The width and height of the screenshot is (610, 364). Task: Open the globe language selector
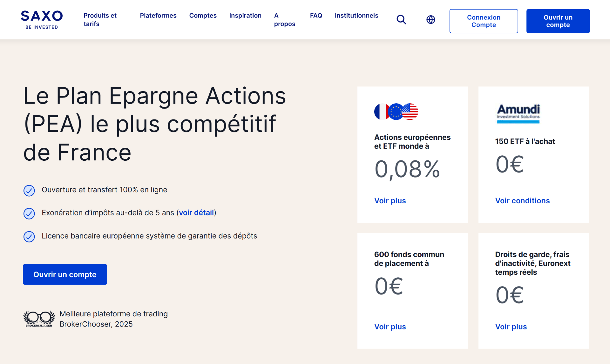click(x=430, y=20)
